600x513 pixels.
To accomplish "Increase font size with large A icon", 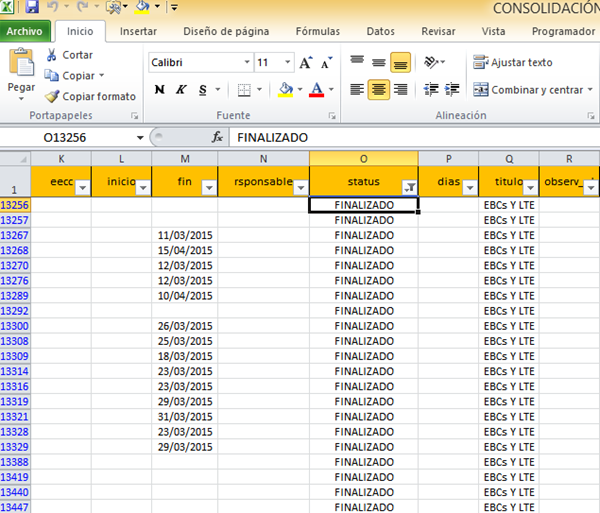I will pyautogui.click(x=305, y=63).
